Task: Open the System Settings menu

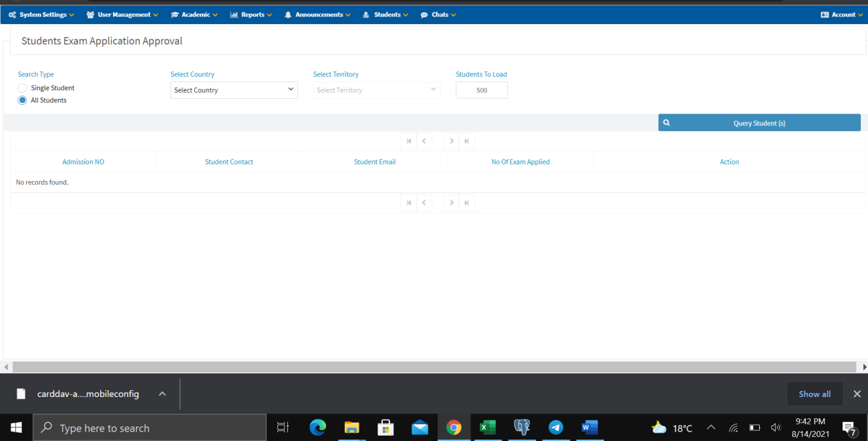Action: 41,15
